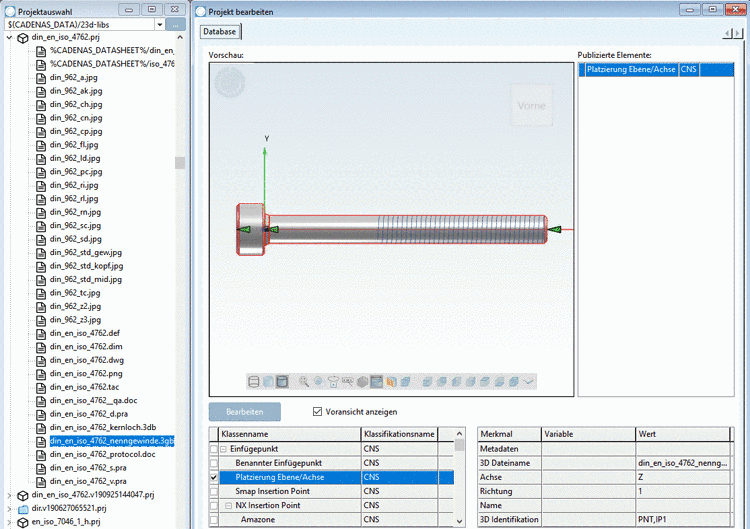
Task: Open the $(CADENAS_DATA)/23d-libs path dropdown
Action: (x=160, y=24)
